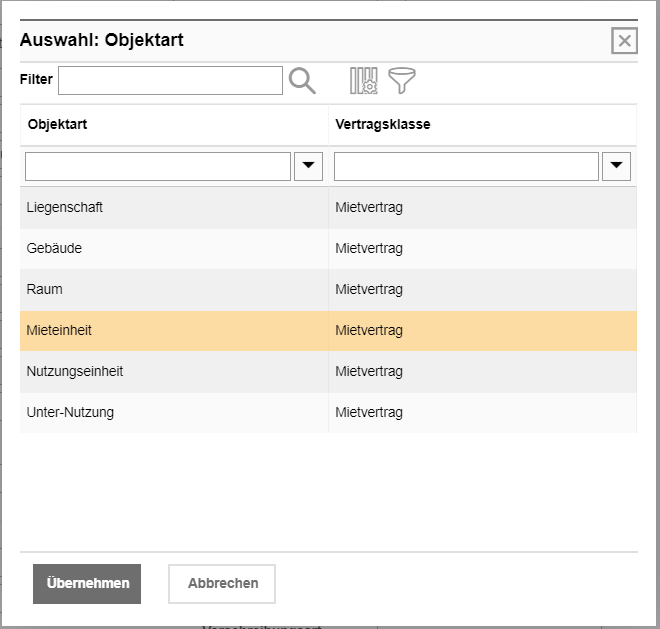Focus the Objektart column filter input
The width and height of the screenshot is (660, 629).
pos(158,167)
